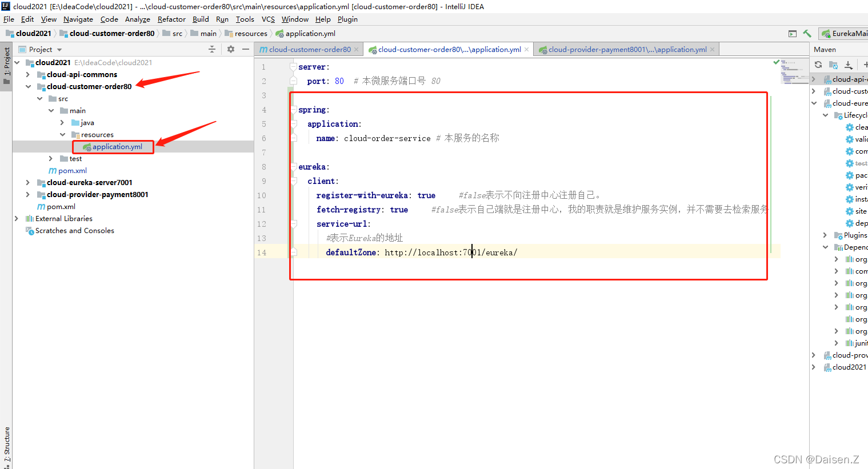Image resolution: width=868 pixels, height=469 pixels.
Task: Open the Build menu
Action: click(x=201, y=19)
